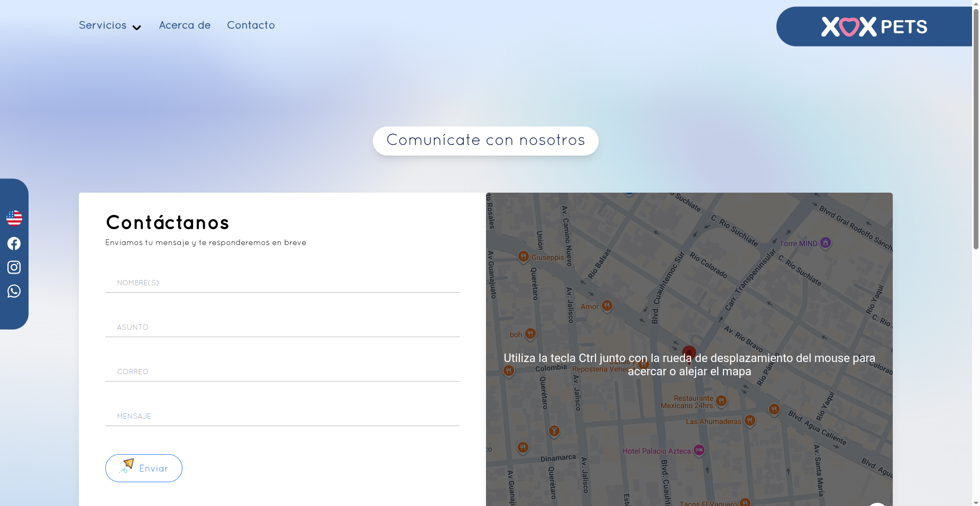Image resolution: width=980 pixels, height=506 pixels.
Task: Select the Torre MIND map marker
Action: point(825,243)
